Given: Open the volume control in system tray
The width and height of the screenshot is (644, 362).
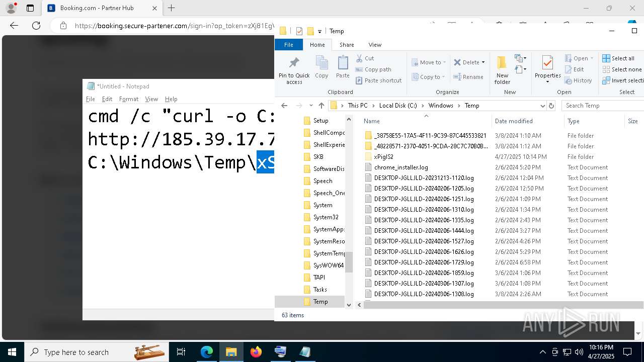Looking at the screenshot, I should (579, 352).
